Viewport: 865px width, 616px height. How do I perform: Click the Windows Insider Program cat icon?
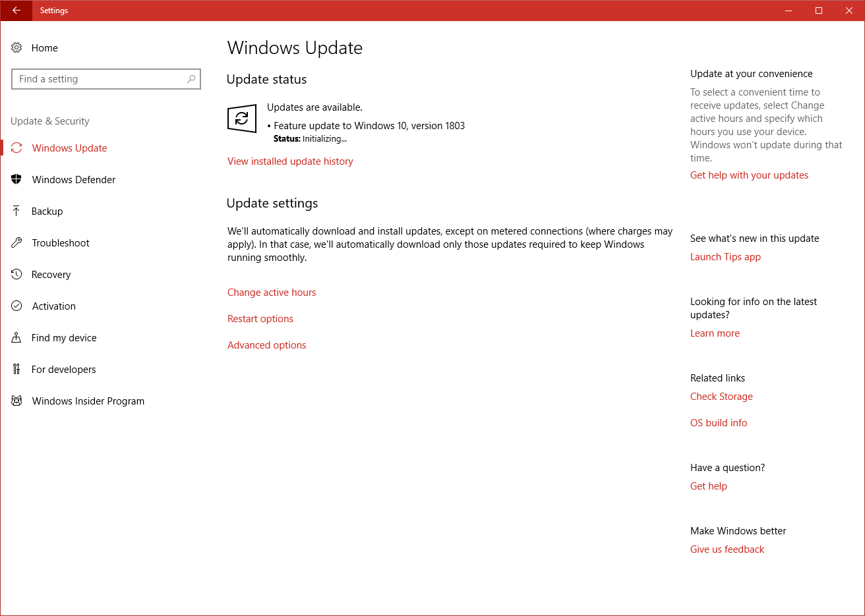16,401
